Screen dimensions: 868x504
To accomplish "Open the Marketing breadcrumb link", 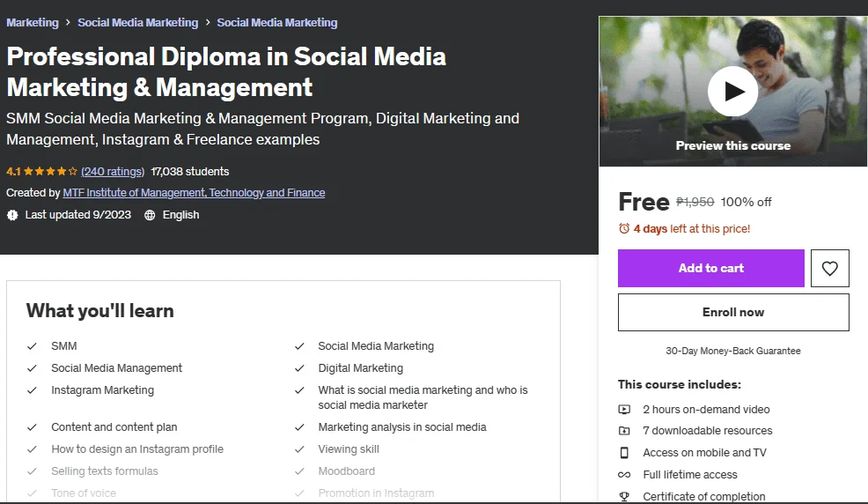I will coord(32,23).
